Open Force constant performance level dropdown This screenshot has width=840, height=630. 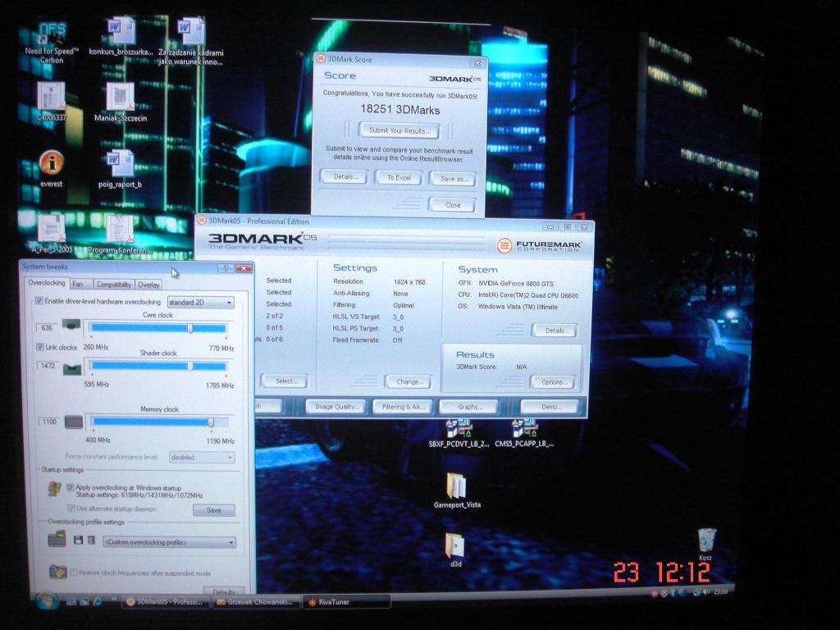[202, 457]
